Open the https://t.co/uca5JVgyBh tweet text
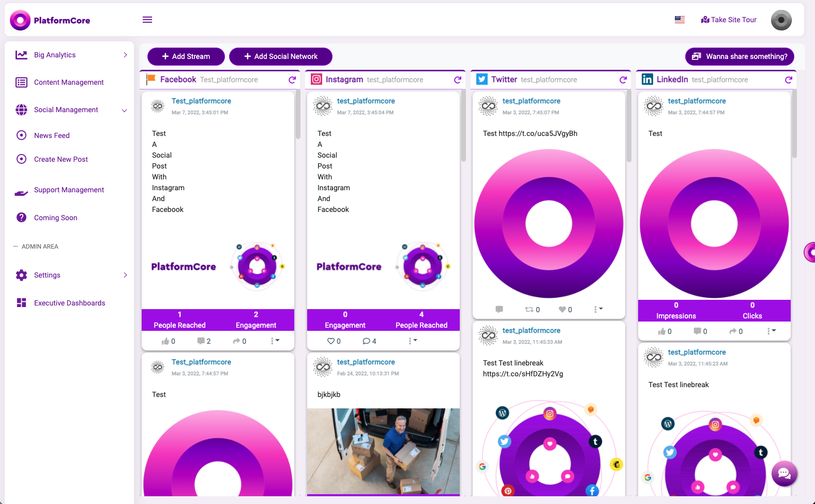Viewport: 815px width, 504px height. (x=538, y=133)
